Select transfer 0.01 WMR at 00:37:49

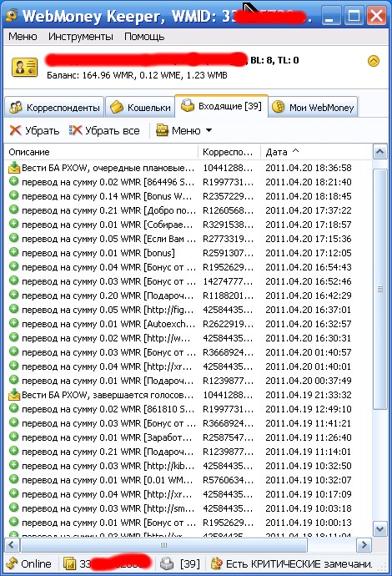pyautogui.click(x=188, y=381)
